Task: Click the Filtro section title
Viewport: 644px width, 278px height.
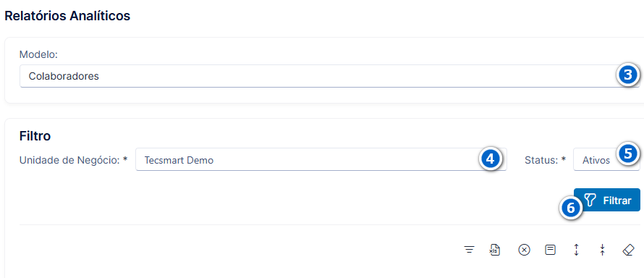Action: pos(35,136)
